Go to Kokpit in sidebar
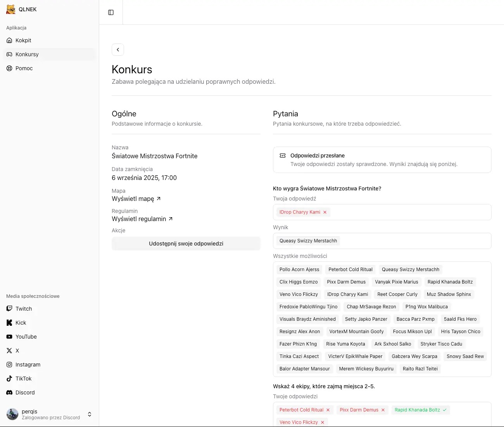The width and height of the screenshot is (504, 427). 23,40
